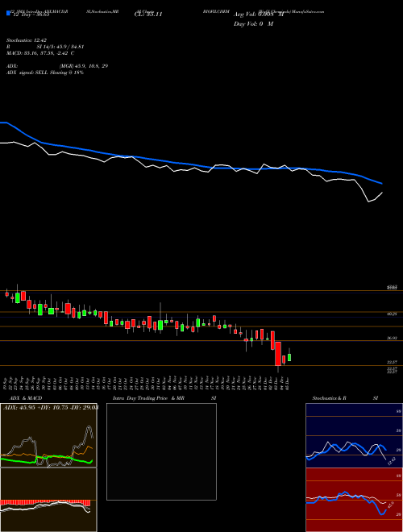This screenshot has height=532, width=403.
Task: Click the red RSI chart panel
Action: (354, 500)
